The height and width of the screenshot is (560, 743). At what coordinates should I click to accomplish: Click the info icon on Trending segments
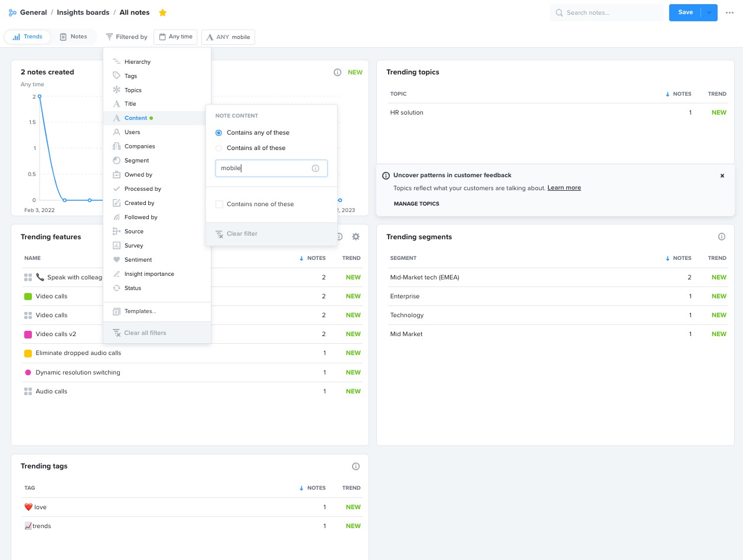722,236
